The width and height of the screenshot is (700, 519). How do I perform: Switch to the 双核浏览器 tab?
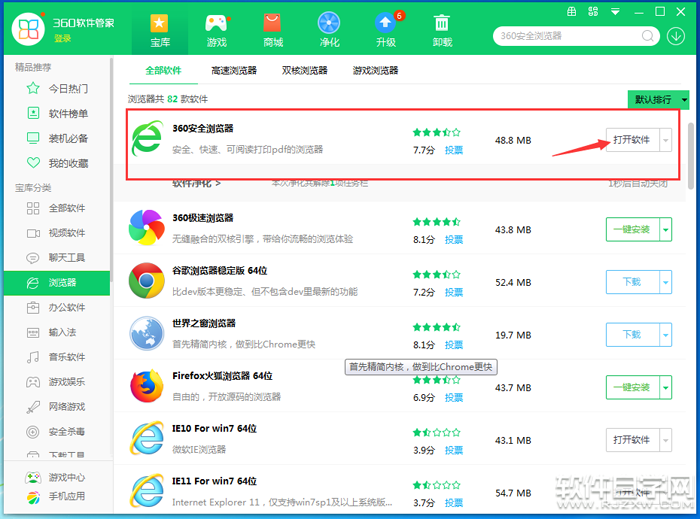[304, 71]
